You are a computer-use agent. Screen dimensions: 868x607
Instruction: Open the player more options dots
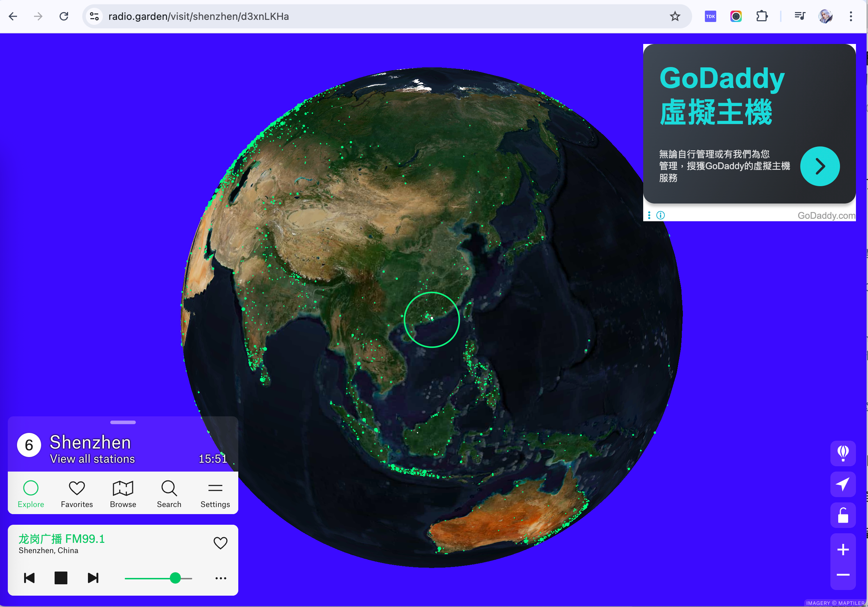(x=221, y=578)
